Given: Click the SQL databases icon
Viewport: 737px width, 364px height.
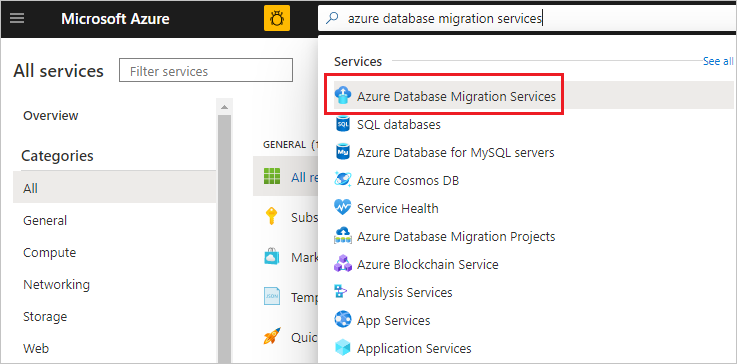Looking at the screenshot, I should (343, 124).
